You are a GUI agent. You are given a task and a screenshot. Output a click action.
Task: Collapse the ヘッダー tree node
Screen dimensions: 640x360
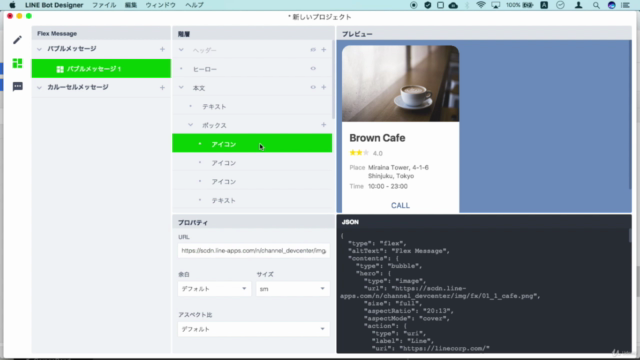coord(181,50)
